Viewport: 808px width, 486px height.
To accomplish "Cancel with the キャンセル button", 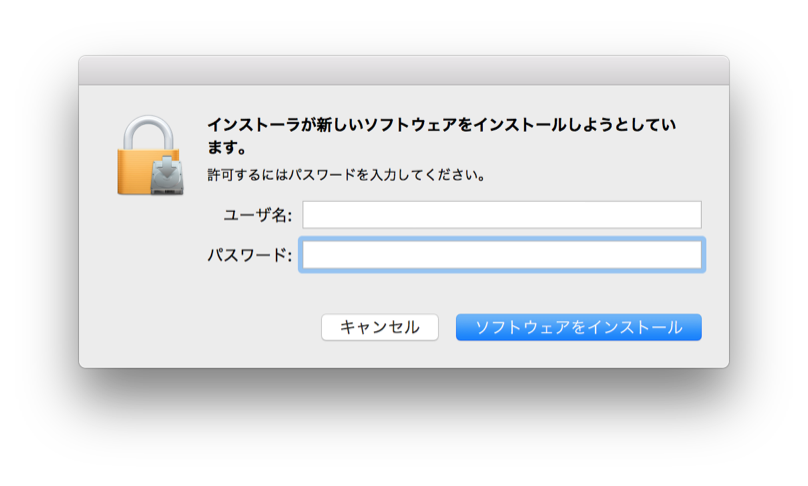I will coord(380,327).
